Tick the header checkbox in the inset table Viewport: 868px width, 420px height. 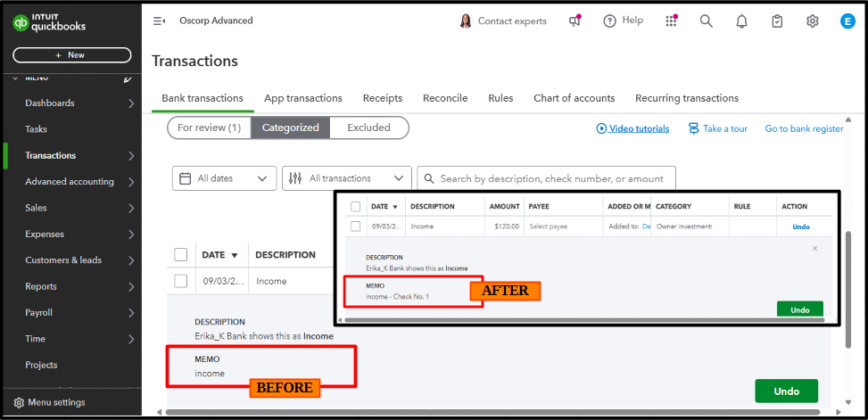pyautogui.click(x=355, y=206)
